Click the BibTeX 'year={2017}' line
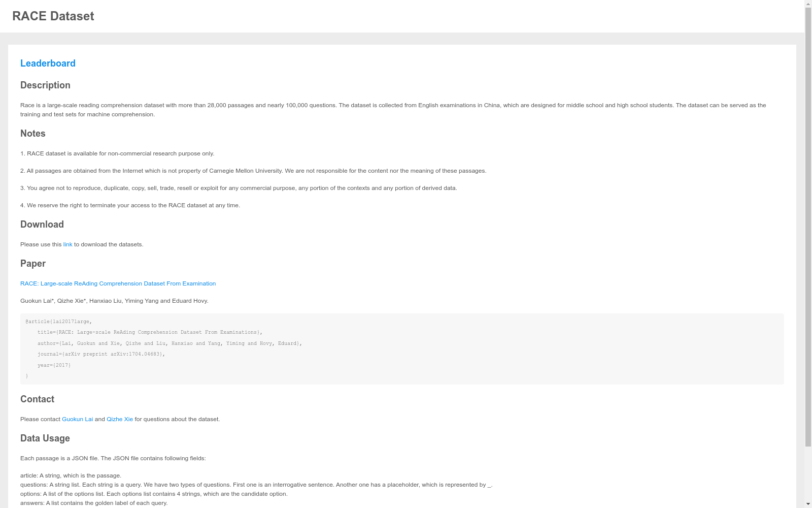This screenshot has height=508, width=812. 54,365
